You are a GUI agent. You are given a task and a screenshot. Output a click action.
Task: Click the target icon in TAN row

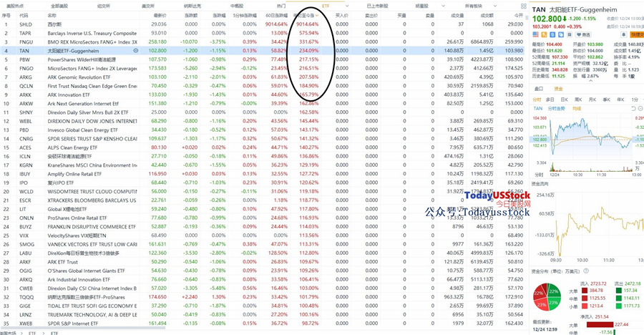[x=135, y=51]
